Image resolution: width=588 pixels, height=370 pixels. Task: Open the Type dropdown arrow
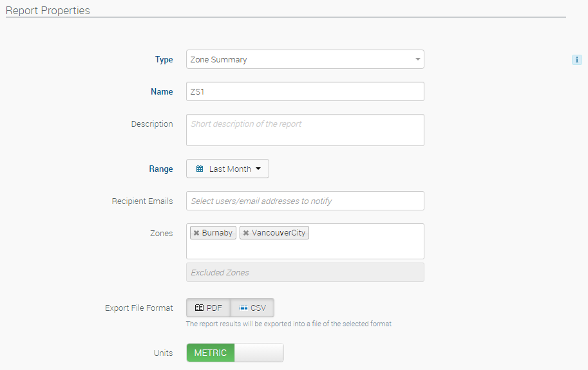(x=417, y=60)
